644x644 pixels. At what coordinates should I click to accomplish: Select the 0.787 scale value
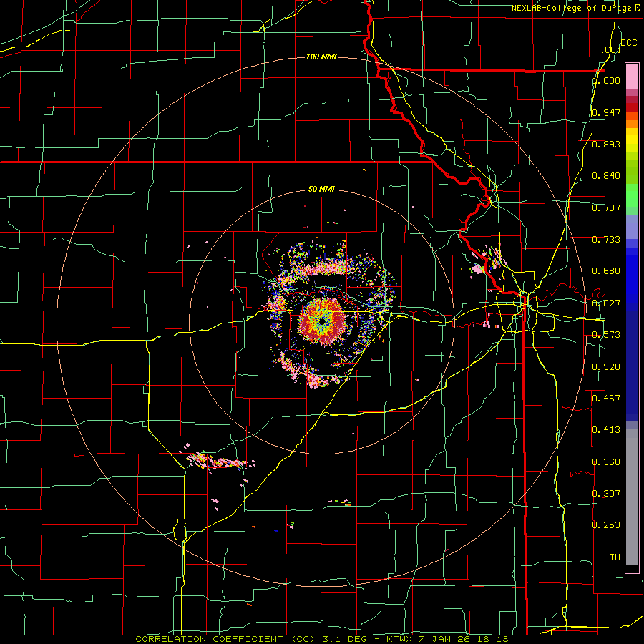click(606, 208)
